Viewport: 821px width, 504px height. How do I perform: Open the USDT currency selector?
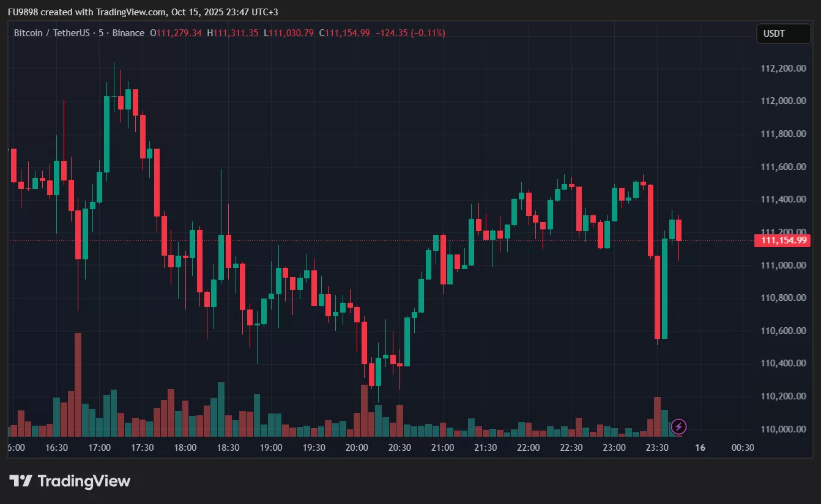tap(783, 34)
